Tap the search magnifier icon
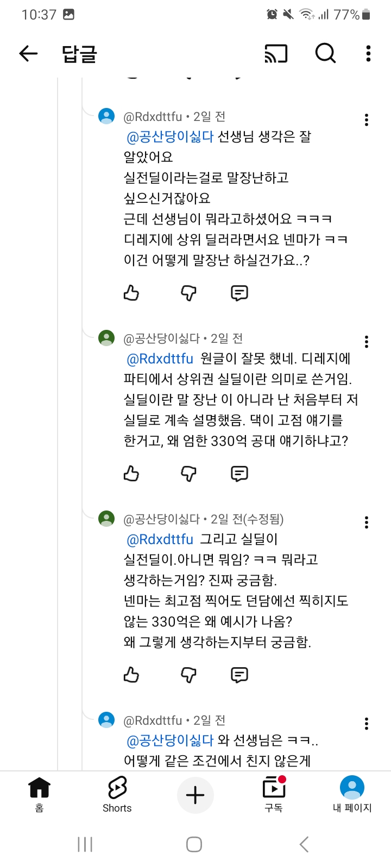 (325, 53)
